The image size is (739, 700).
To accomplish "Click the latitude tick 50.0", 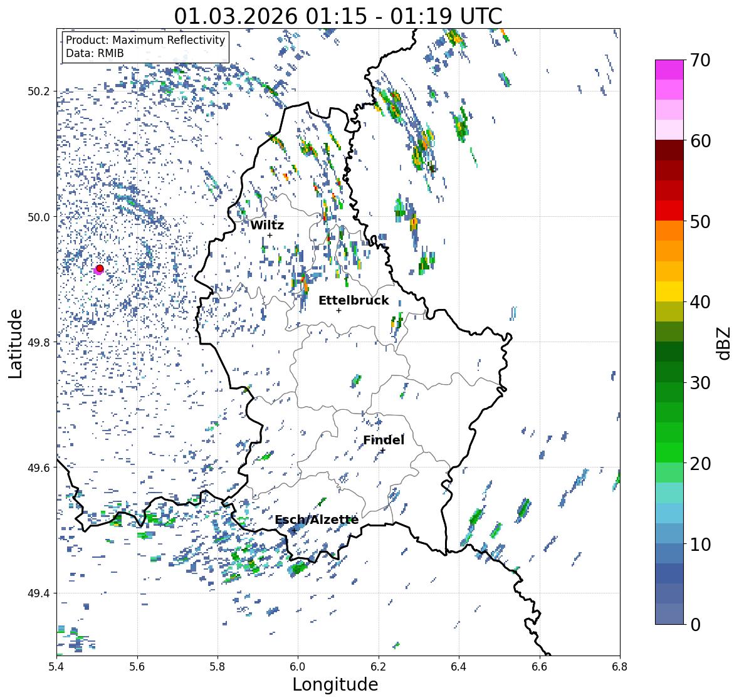I will click(x=39, y=217).
